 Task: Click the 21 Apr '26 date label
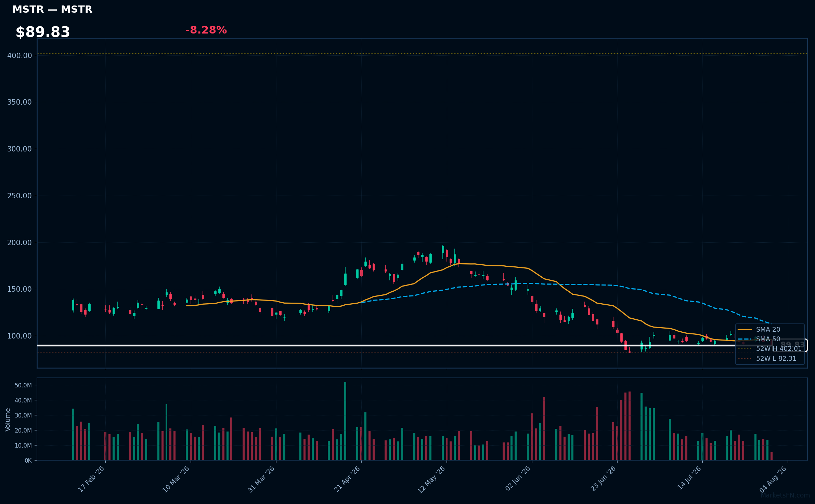[347, 479]
